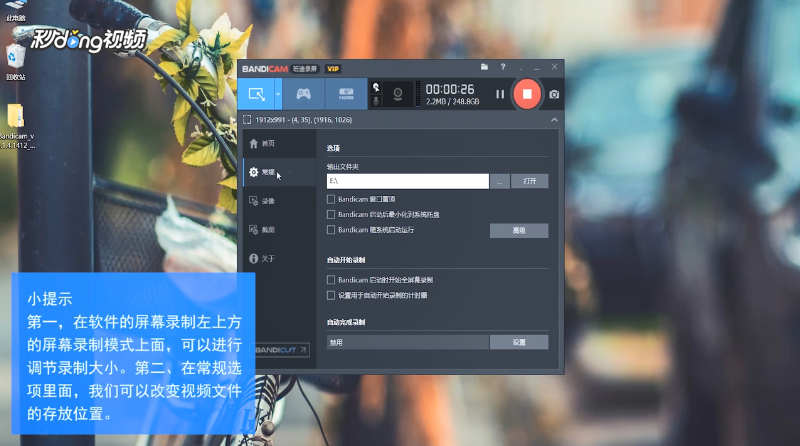
Task: Switch to HDMI device recording mode
Action: (x=346, y=94)
